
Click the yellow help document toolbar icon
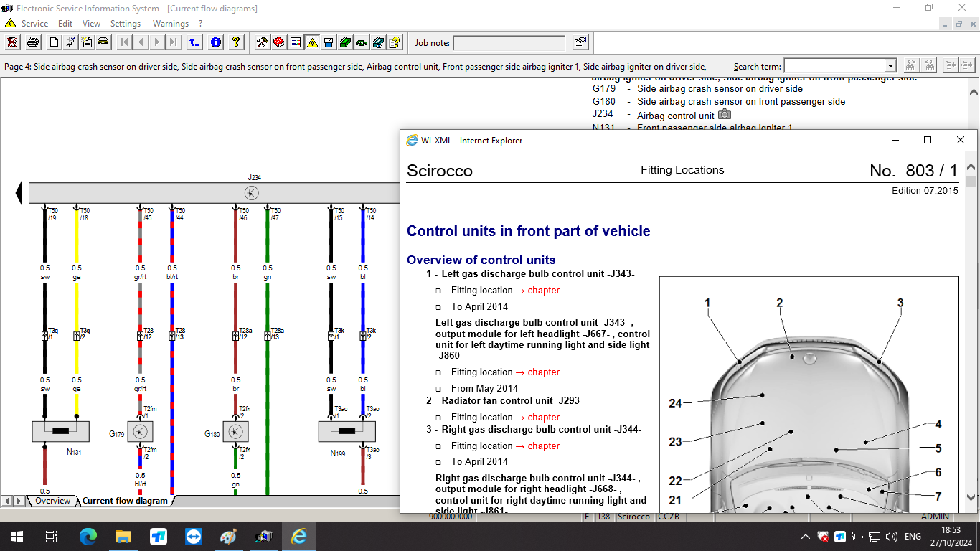[395, 42]
